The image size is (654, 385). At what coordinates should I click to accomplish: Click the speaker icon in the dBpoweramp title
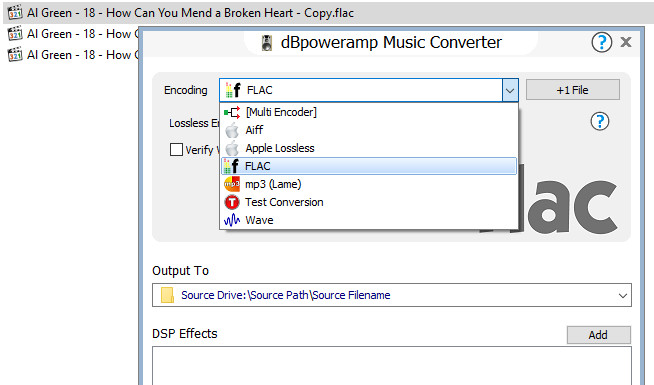267,43
